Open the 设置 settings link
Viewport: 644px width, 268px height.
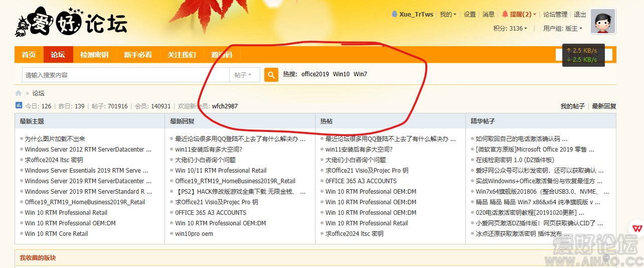point(469,15)
